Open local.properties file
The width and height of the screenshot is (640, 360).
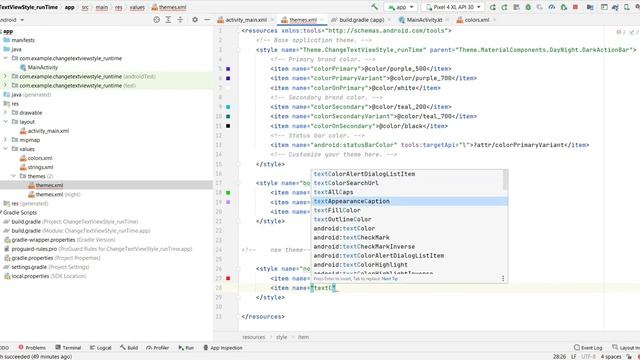tap(49, 276)
